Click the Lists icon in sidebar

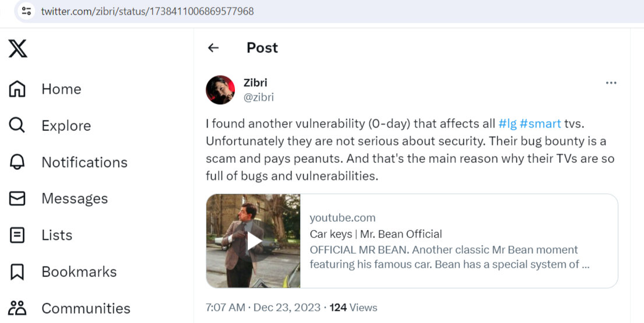click(17, 235)
